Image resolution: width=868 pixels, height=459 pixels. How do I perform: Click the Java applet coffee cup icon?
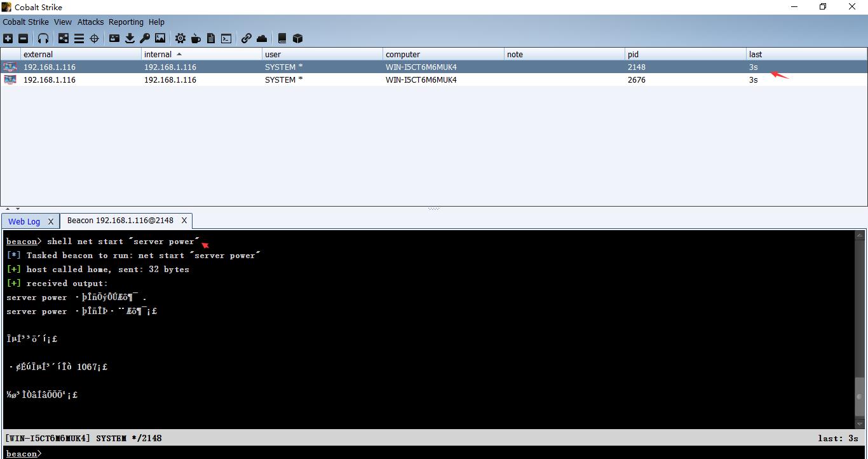click(x=196, y=38)
